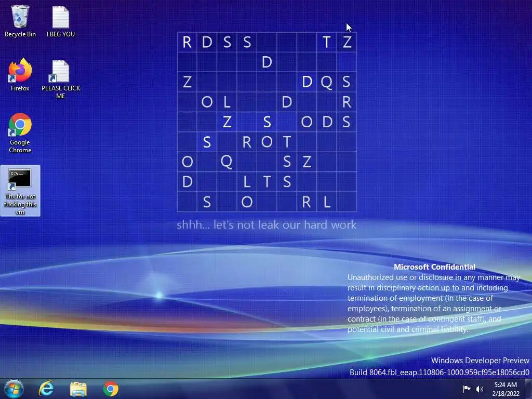Select the Firefox desktop shortcut
Image resolution: width=532 pixels, height=399 pixels.
[x=20, y=75]
